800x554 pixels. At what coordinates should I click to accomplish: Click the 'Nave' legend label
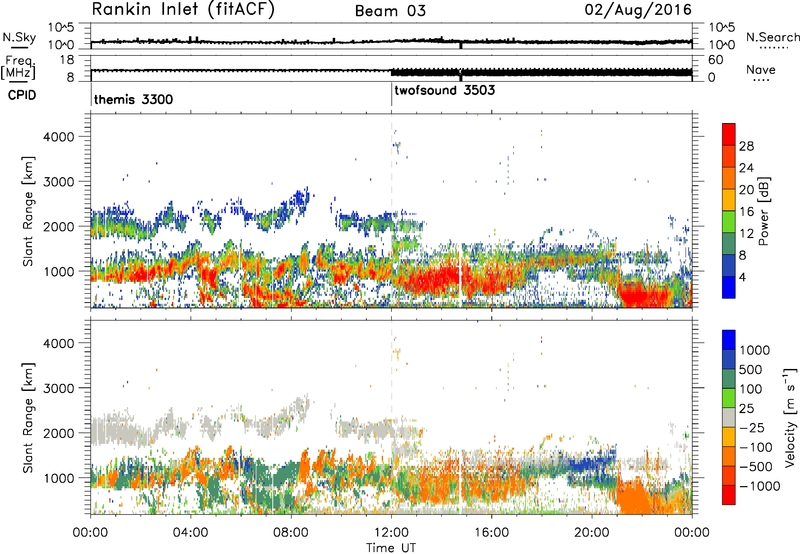pos(760,70)
